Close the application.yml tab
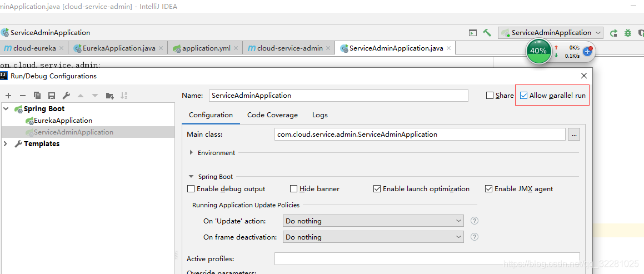The height and width of the screenshot is (274, 644). 236,48
